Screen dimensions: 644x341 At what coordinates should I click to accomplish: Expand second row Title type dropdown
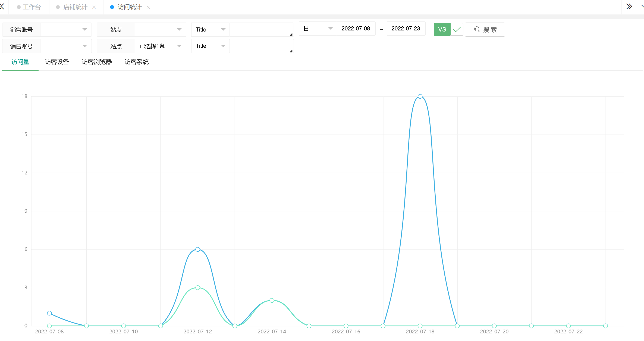point(211,46)
